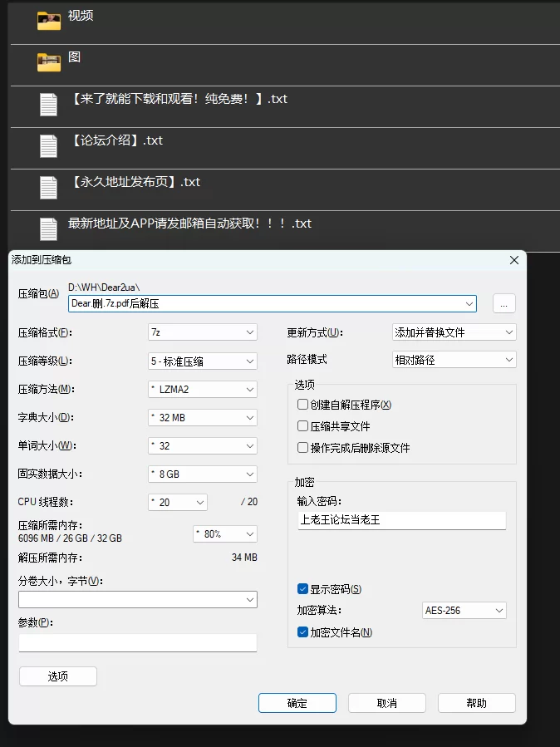Enable 创建自解压程序 checkbox
The height and width of the screenshot is (747, 560).
[302, 405]
